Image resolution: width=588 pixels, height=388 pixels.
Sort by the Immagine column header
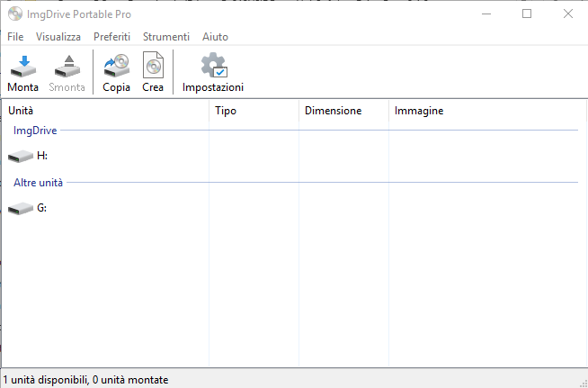point(487,111)
